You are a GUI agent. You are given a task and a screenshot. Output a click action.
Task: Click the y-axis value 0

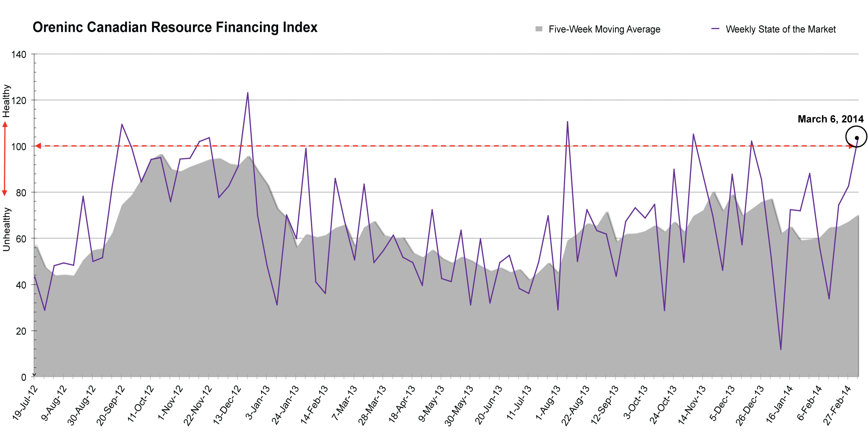24,377
